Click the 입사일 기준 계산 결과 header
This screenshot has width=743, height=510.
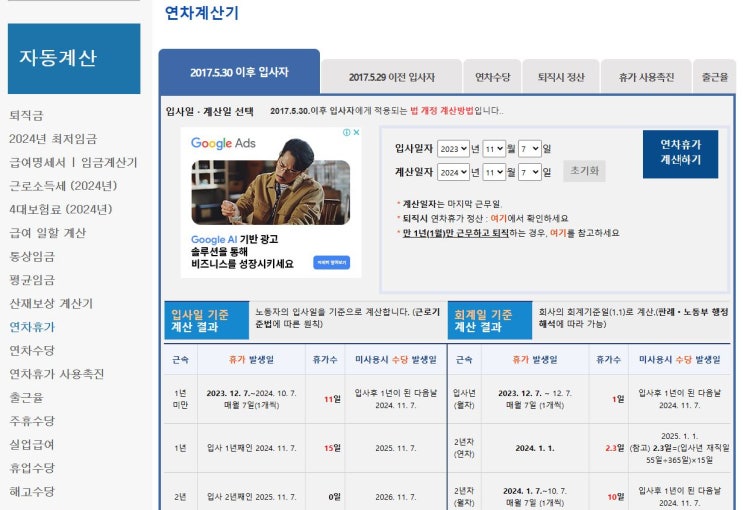click(207, 321)
